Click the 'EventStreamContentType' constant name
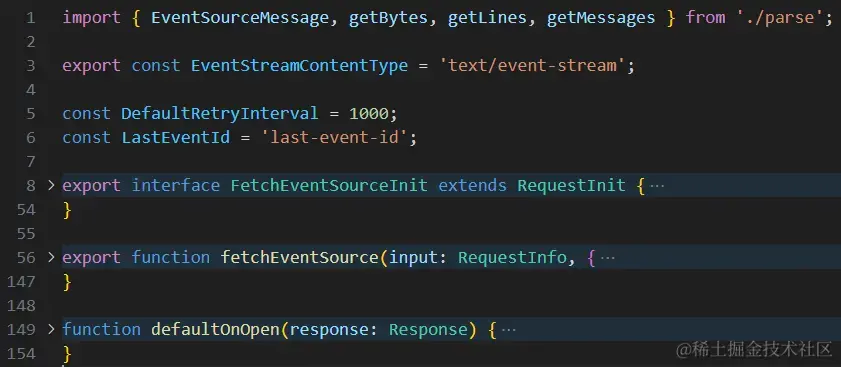Screen dimensions: 841x367 click(x=299, y=65)
